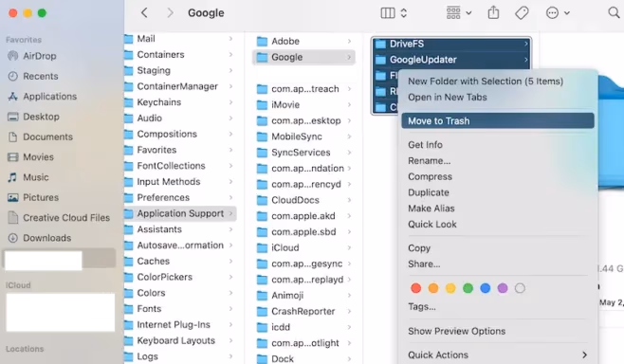Apply the yellow tag color
Image resolution: width=624 pixels, height=364 pixels.
(x=450, y=288)
